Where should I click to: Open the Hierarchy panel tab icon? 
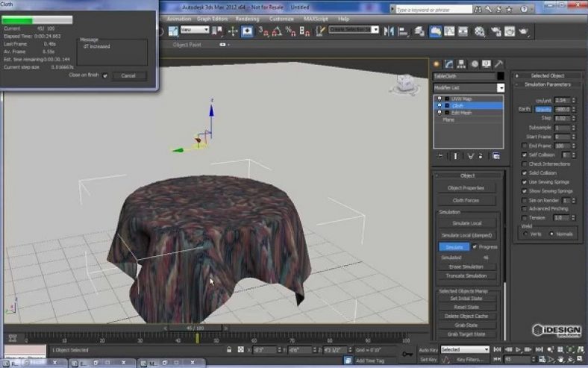pos(462,63)
